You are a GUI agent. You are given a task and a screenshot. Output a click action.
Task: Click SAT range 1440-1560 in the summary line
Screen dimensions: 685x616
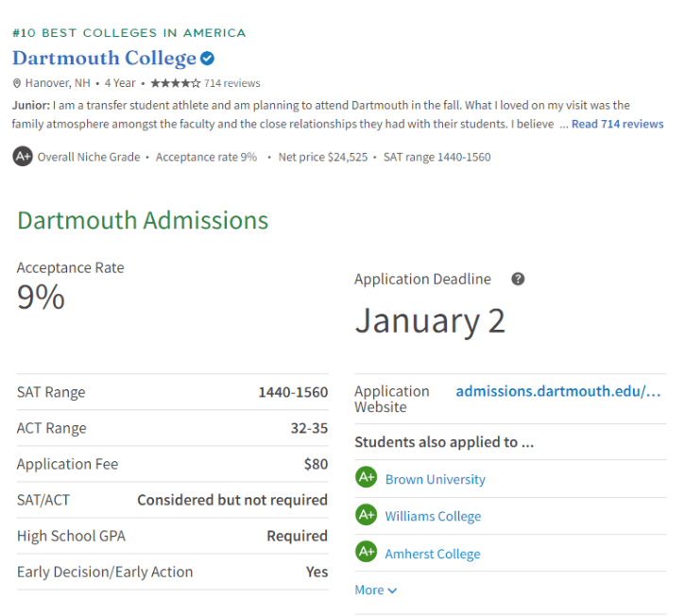click(437, 157)
